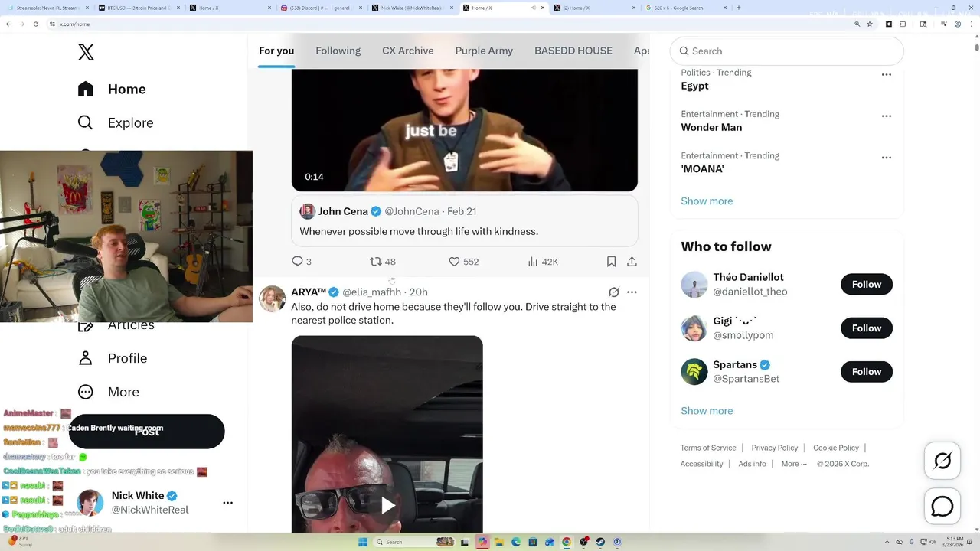The width and height of the screenshot is (980, 551).
Task: Share the John Cena quote post
Action: coord(632,262)
